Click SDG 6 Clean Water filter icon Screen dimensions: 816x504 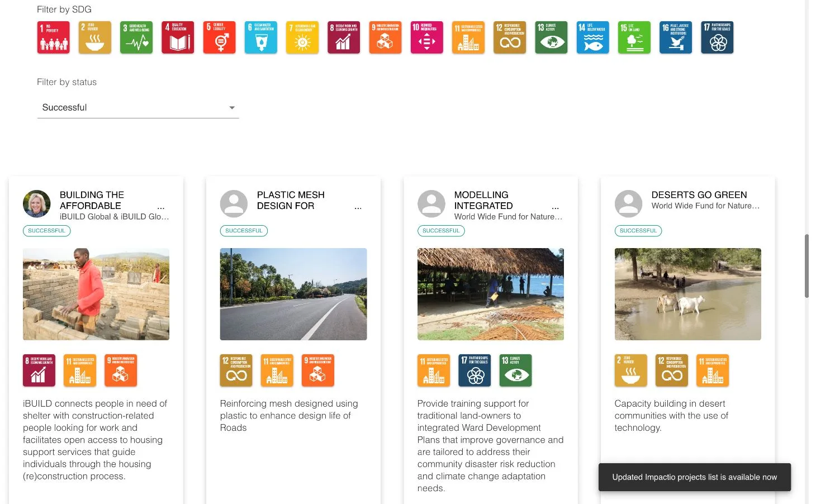tap(260, 37)
